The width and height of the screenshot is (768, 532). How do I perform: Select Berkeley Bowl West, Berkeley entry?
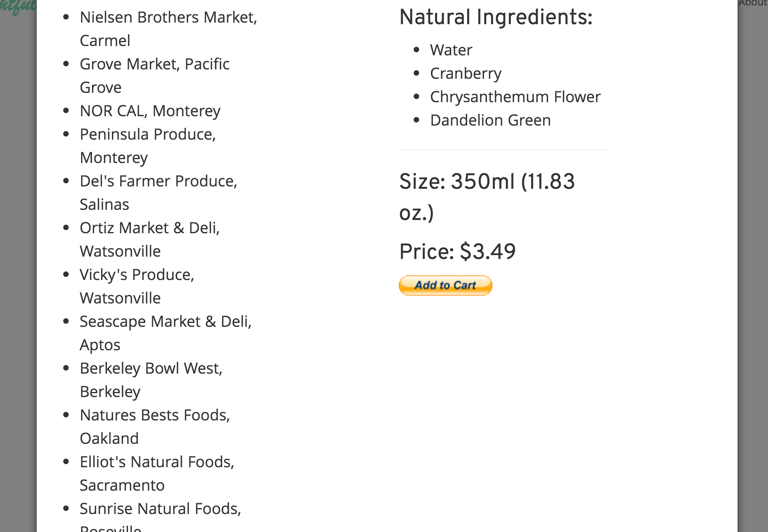tap(151, 380)
